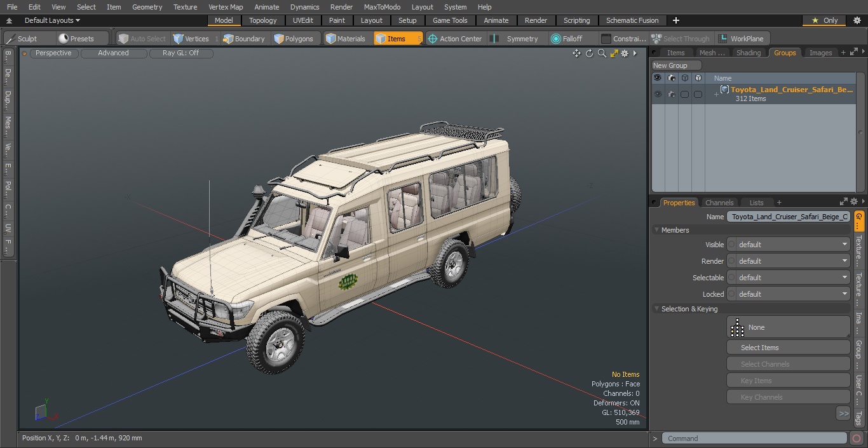Toggle the first checkbox in the Toyota group row

point(684,94)
